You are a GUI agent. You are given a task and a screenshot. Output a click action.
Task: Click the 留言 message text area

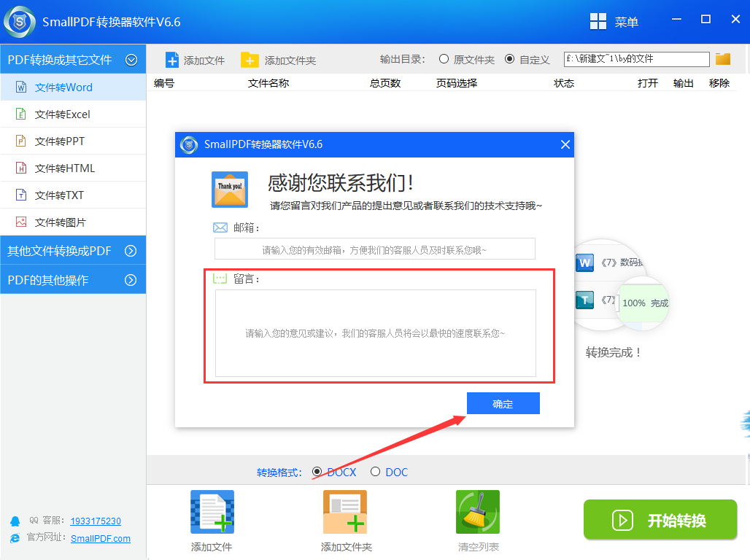[x=376, y=332]
